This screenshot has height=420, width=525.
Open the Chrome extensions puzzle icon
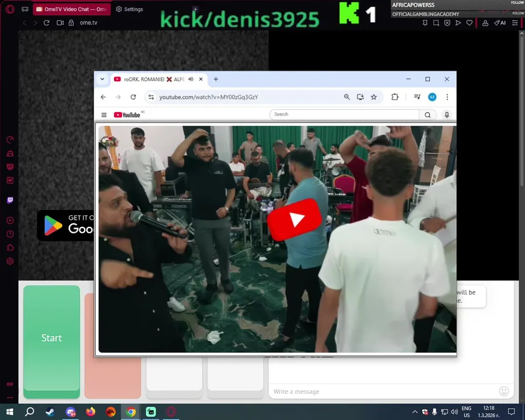tap(395, 97)
